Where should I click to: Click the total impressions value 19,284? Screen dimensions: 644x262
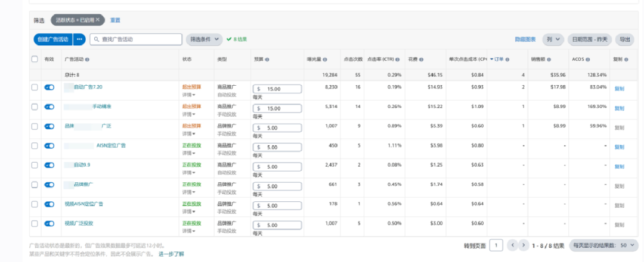coord(330,75)
